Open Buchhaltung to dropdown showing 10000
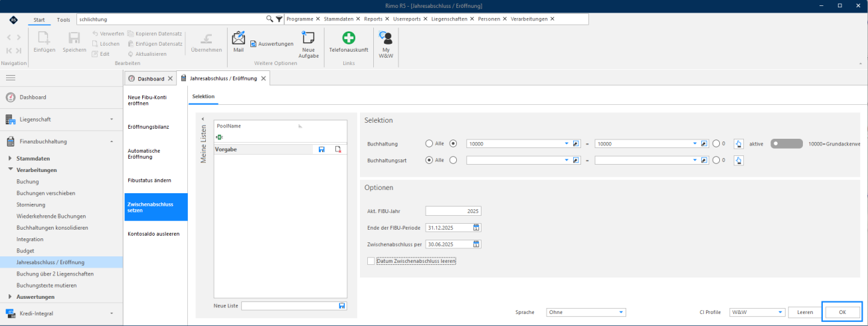Viewport: 868px width, 326px height. coord(695,143)
